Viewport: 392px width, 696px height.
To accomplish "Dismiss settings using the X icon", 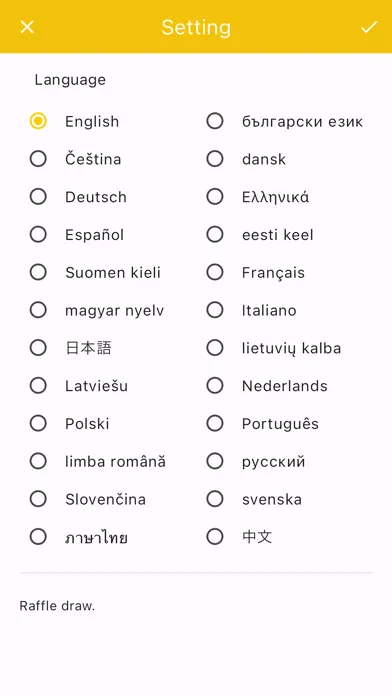I will 27,27.
